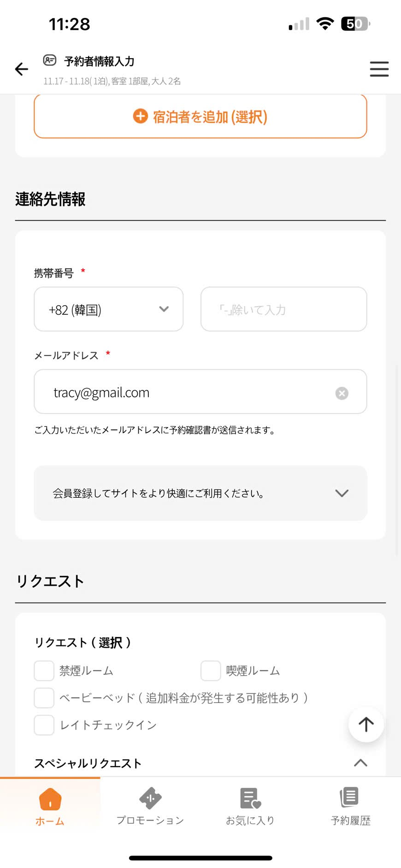The width and height of the screenshot is (401, 868).
Task: Open the hamburger menu icon
Action: click(379, 69)
